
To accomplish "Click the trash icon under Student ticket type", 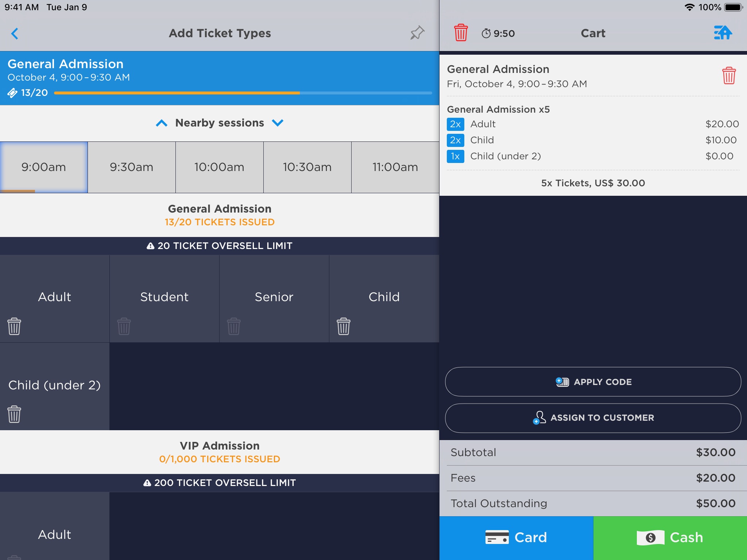I will point(123,326).
